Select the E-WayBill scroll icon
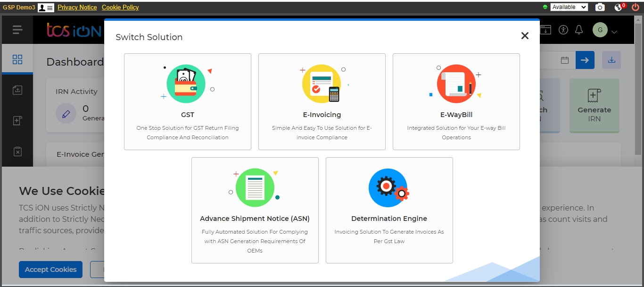This screenshot has height=287, width=644. coord(456,84)
